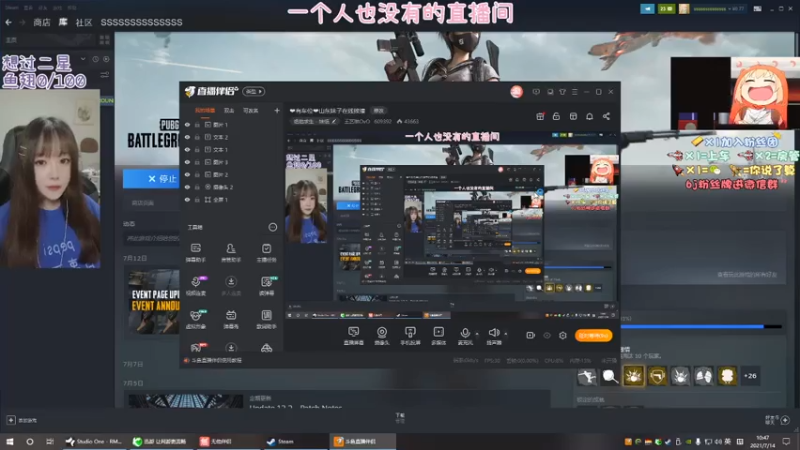Open the notification bell in streaming app
Screen dimensions: 800x450
pyautogui.click(x=589, y=116)
